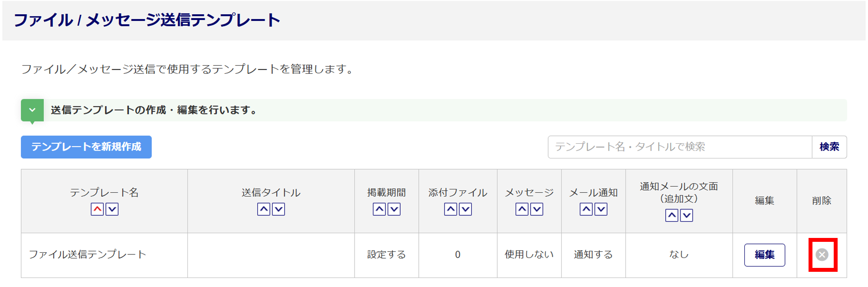Viewport: 868px width, 287px height.
Task: Sort 通知メールの文面 column descending
Action: coord(686,215)
